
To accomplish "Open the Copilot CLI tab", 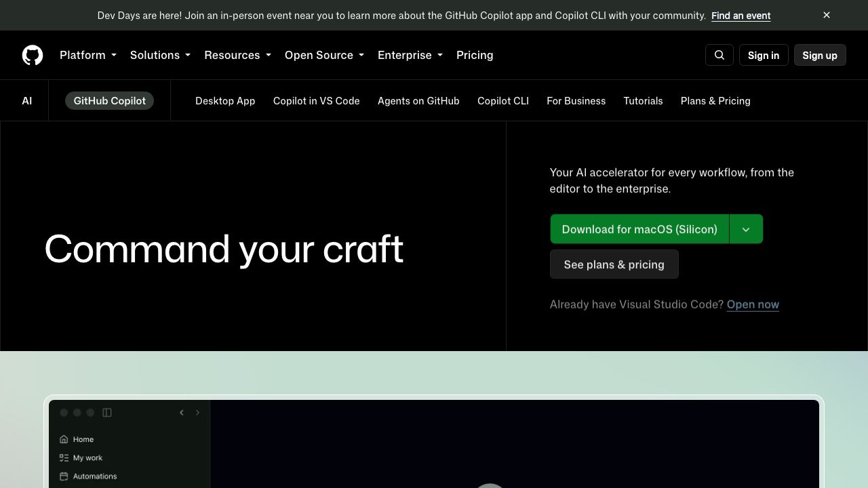I will [x=503, y=100].
